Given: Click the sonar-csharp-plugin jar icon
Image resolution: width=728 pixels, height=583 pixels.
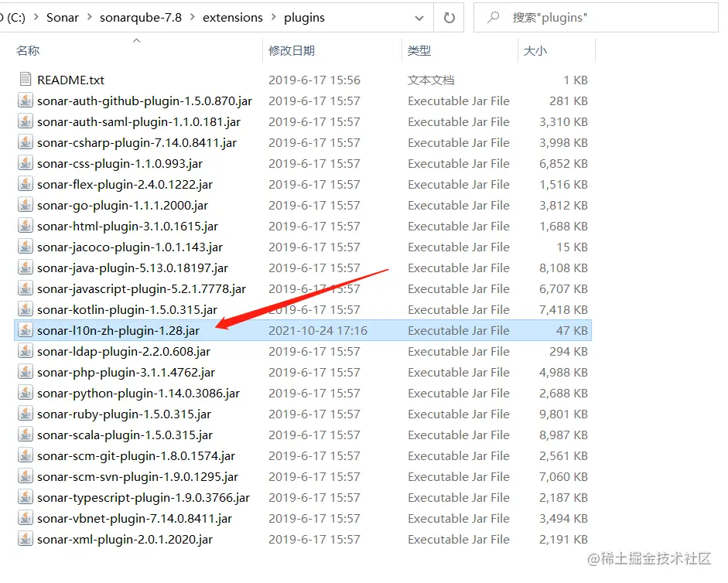Looking at the screenshot, I should (x=26, y=142).
